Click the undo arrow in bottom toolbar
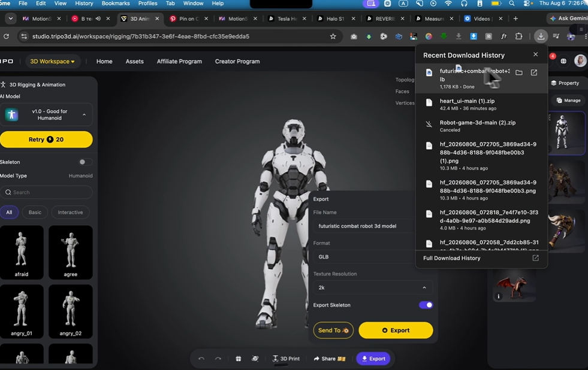 [x=201, y=359]
